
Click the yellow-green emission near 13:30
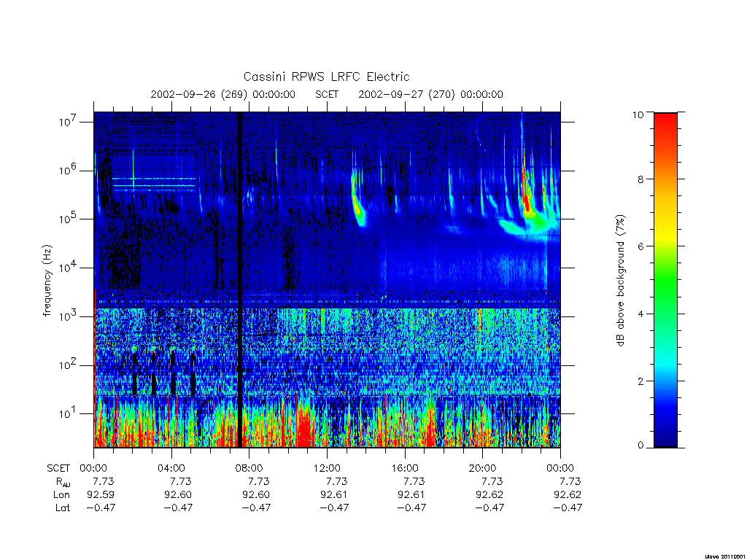pyautogui.click(x=356, y=203)
